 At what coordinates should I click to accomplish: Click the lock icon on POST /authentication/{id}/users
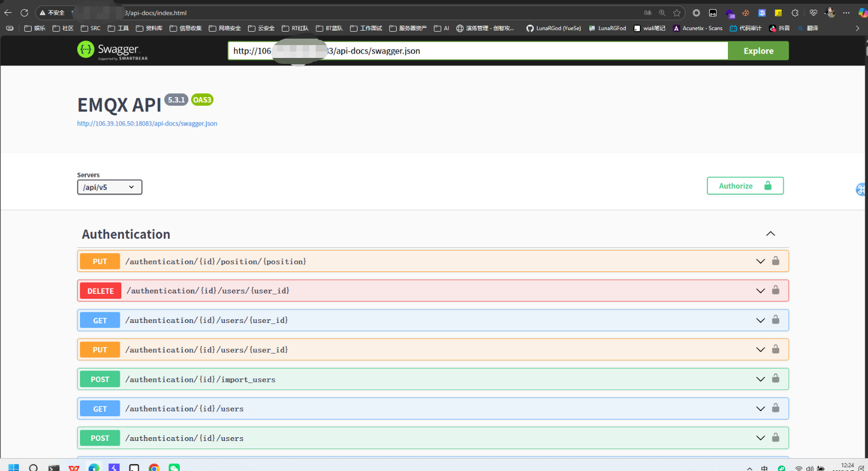click(776, 438)
